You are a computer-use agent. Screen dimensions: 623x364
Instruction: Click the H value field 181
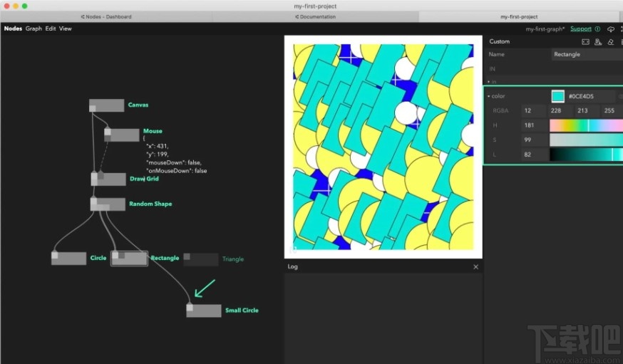click(x=534, y=125)
